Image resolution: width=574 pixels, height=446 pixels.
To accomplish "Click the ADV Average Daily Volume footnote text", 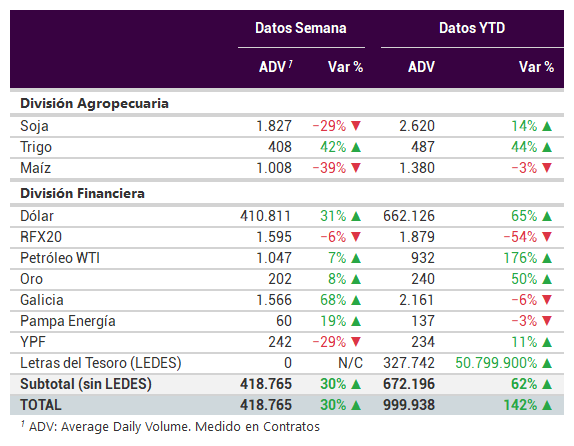I will [171, 427].
